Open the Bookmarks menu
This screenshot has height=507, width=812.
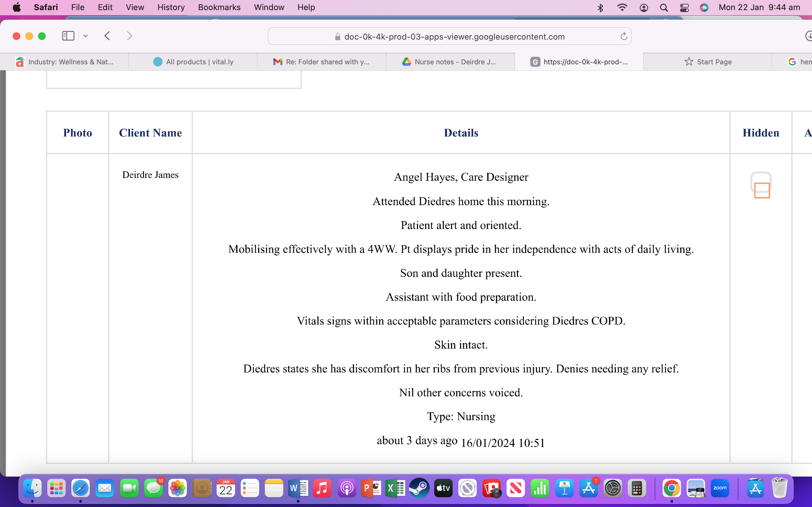[219, 7]
